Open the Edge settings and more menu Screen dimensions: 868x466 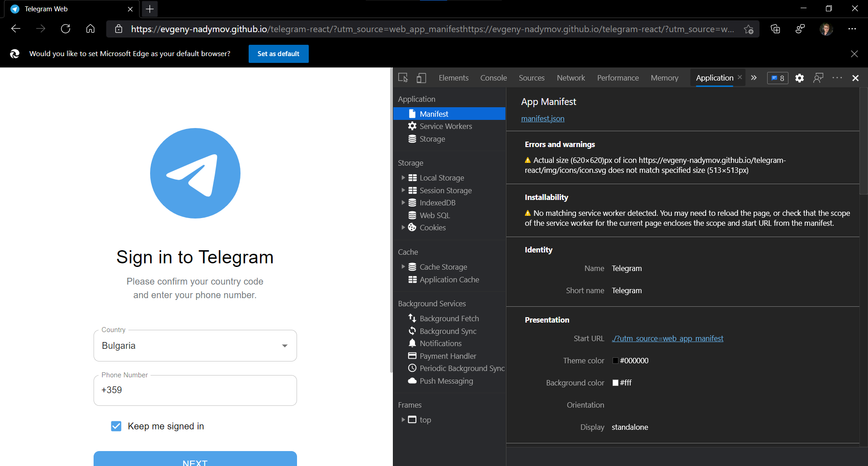tap(852, 29)
